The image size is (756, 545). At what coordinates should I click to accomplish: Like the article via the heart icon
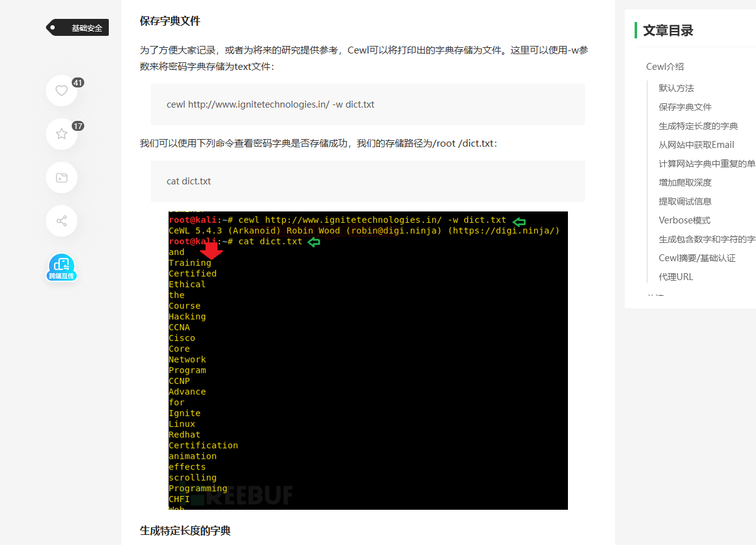[x=61, y=90]
